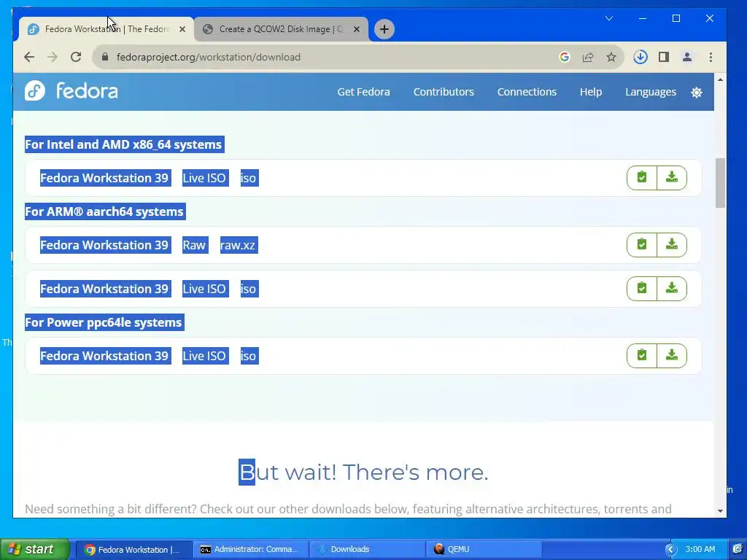
Task: Expand hidden system tray icons arrow
Action: pos(671,550)
